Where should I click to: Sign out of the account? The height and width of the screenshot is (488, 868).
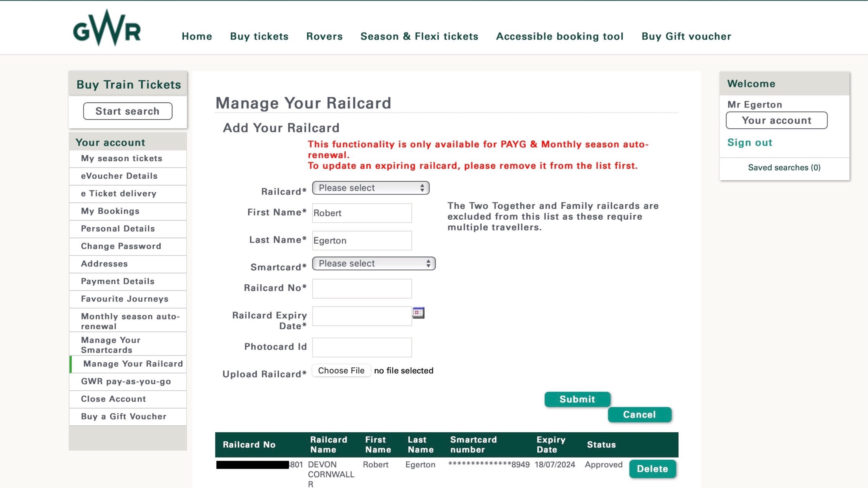[749, 142]
